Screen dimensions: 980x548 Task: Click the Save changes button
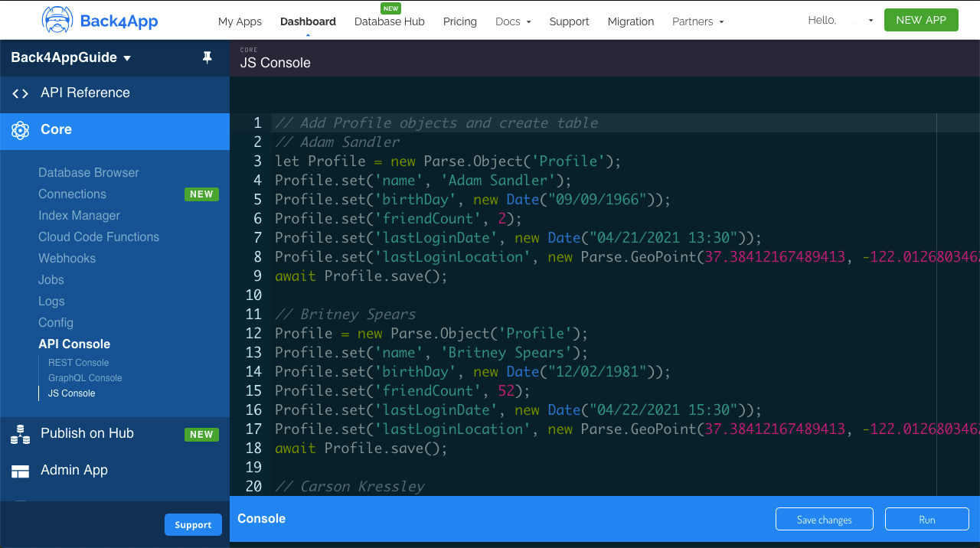[825, 520]
